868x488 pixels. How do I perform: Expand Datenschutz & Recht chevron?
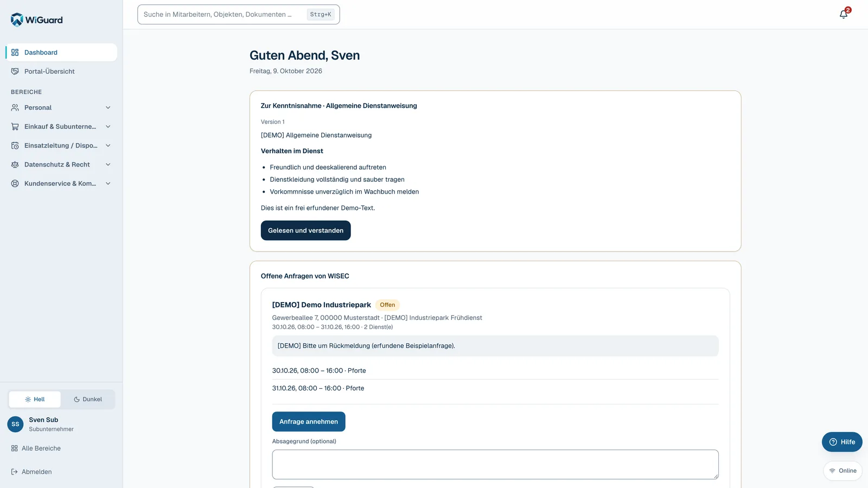108,165
